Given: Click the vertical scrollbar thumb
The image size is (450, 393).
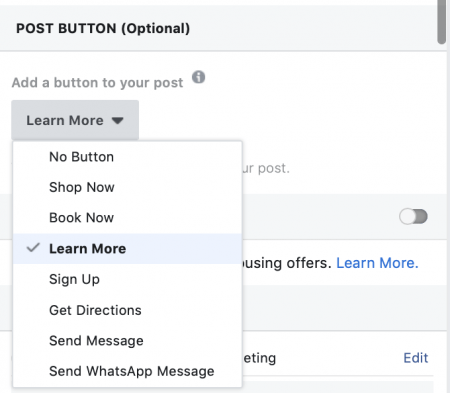Looking at the screenshot, I should (442, 22).
